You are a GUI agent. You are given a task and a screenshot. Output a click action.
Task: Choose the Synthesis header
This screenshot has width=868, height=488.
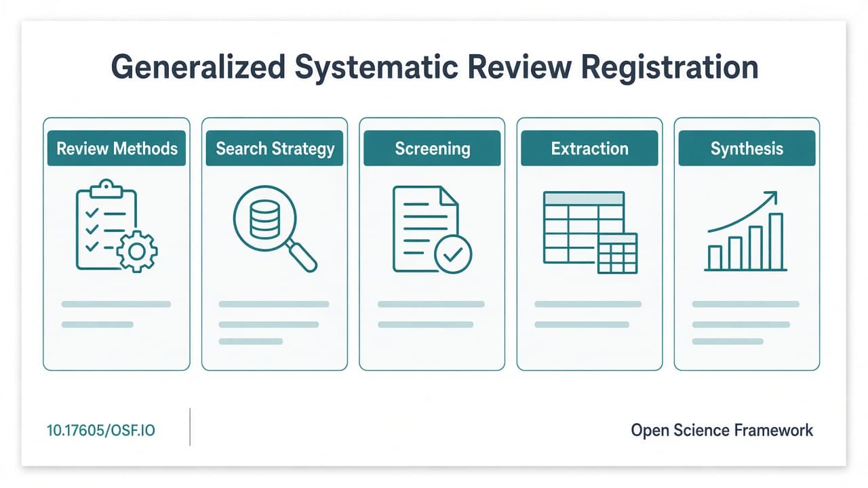(x=747, y=148)
